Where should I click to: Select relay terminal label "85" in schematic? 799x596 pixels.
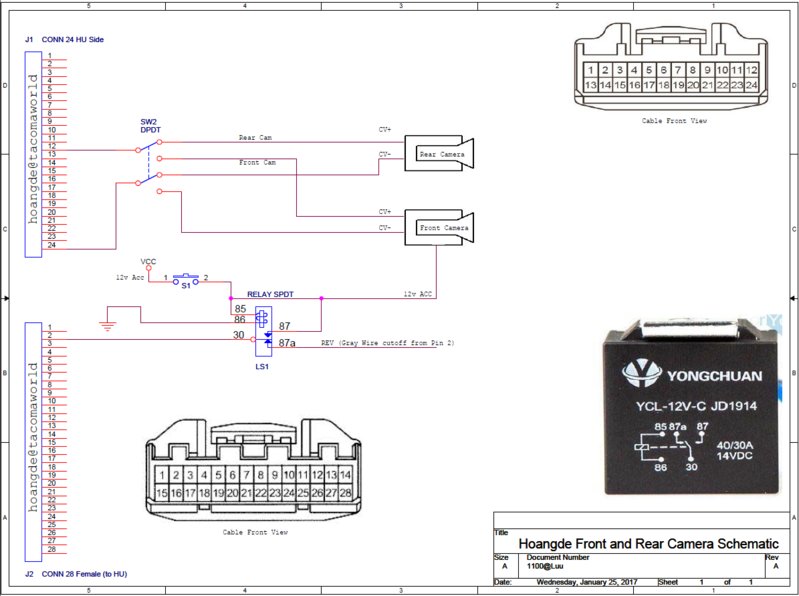(241, 309)
